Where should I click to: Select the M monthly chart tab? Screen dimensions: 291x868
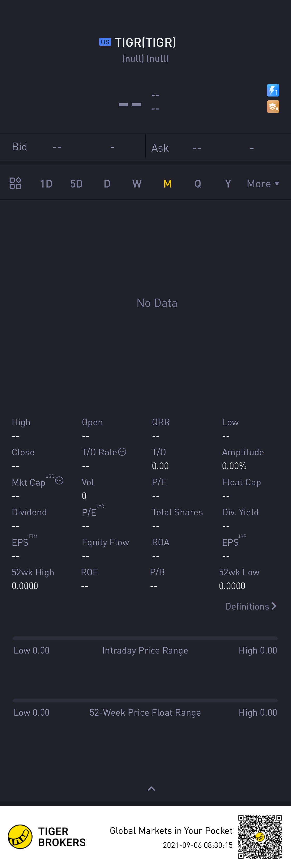click(x=167, y=184)
